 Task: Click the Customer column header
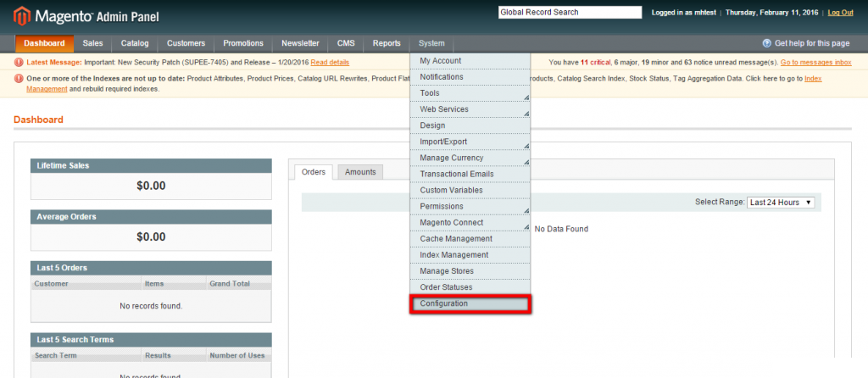[x=86, y=284]
